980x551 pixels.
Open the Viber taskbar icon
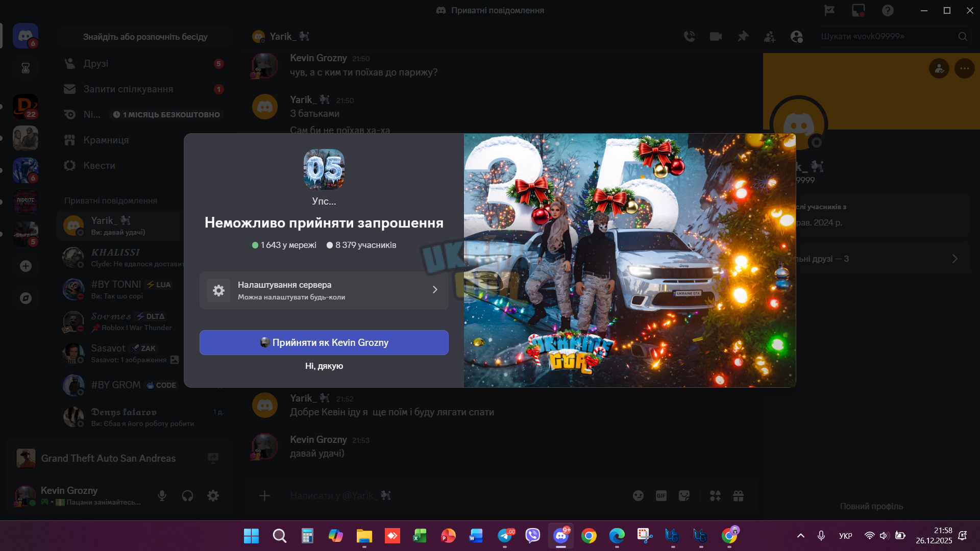click(533, 536)
